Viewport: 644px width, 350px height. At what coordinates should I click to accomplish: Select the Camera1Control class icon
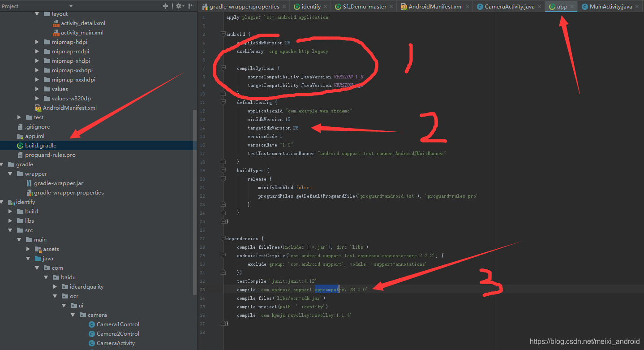(92, 324)
